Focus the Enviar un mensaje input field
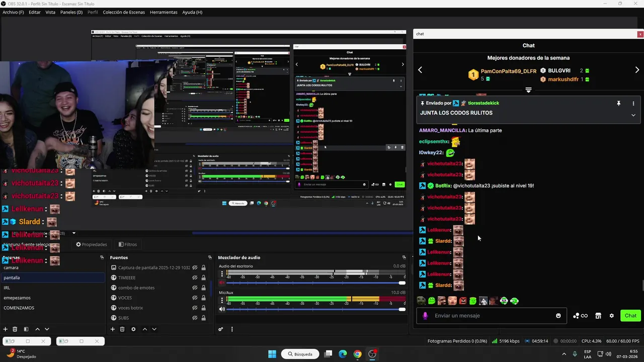Screen dimensions: 644x362 [x=491, y=316]
